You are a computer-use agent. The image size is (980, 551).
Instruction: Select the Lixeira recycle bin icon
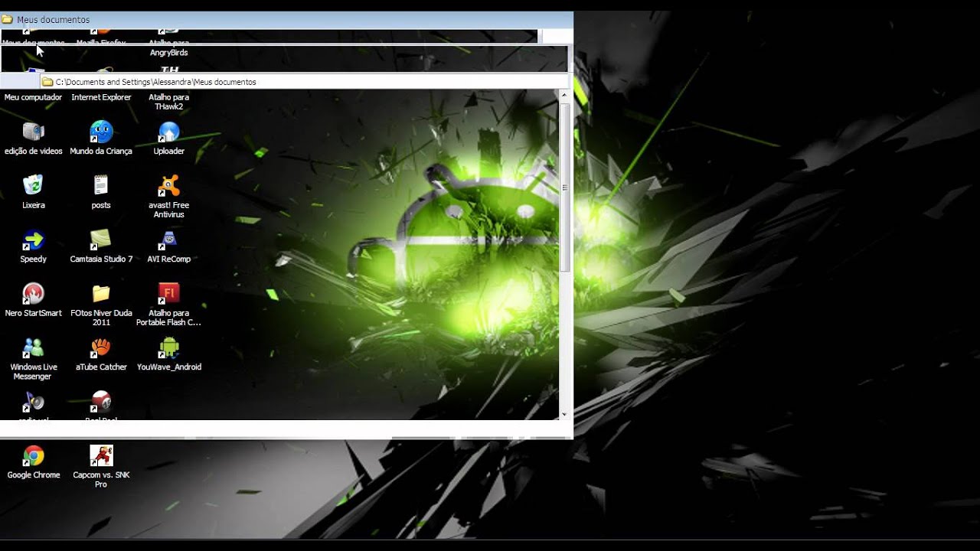(x=33, y=186)
